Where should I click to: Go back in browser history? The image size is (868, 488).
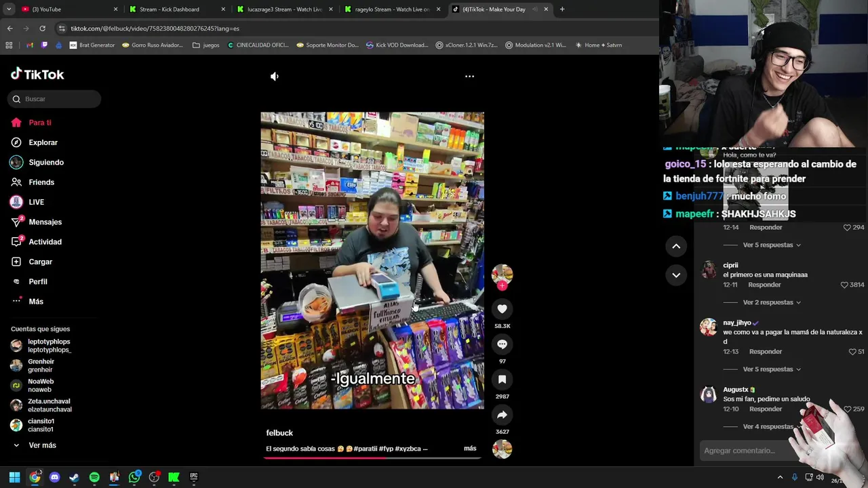9,28
